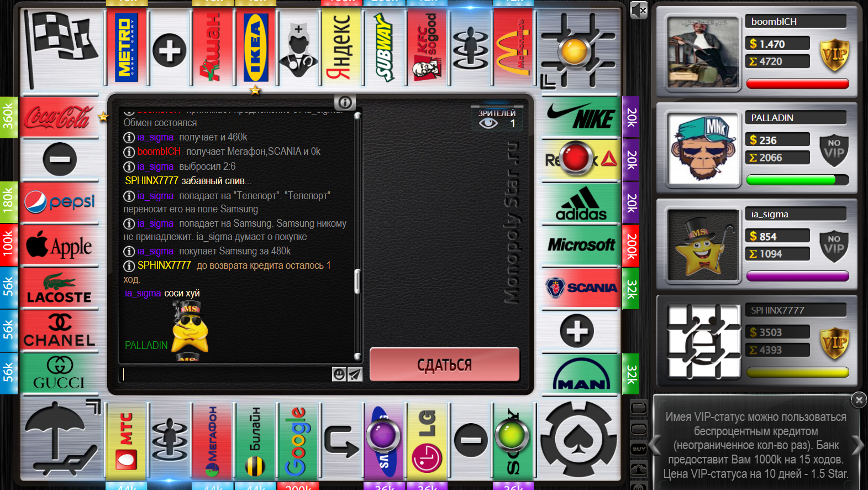Select the Apple board cell
This screenshot has width=868, height=490.
pos(60,246)
